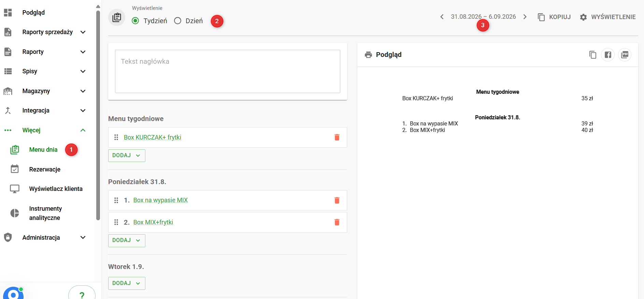Click the Facebook share icon in Podgląd
Screen dimensions: 644x299
click(608, 55)
